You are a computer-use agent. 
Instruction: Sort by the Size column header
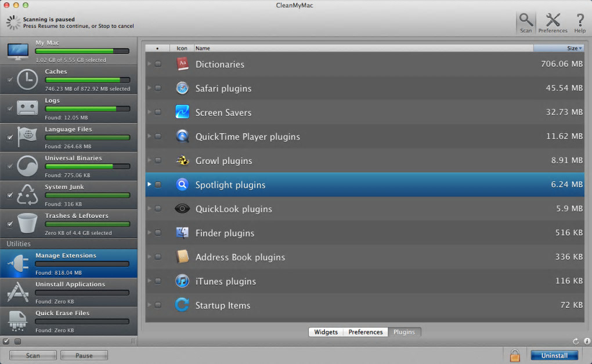pos(559,48)
